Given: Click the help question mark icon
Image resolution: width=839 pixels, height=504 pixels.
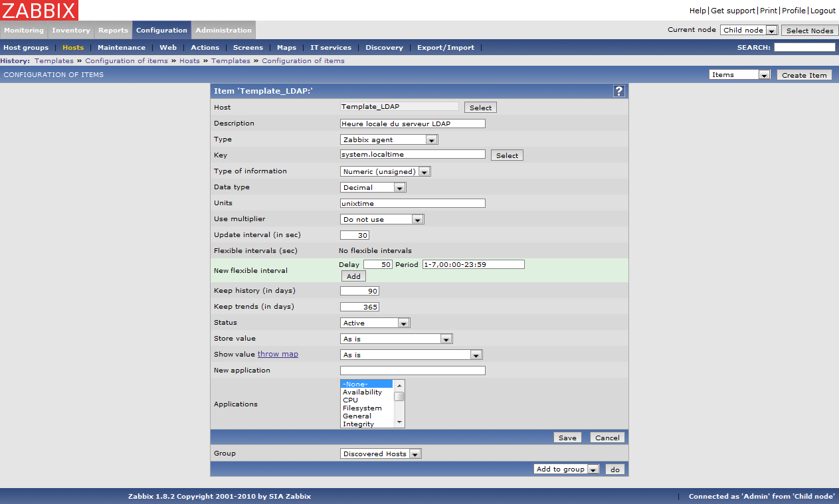Looking at the screenshot, I should (618, 91).
